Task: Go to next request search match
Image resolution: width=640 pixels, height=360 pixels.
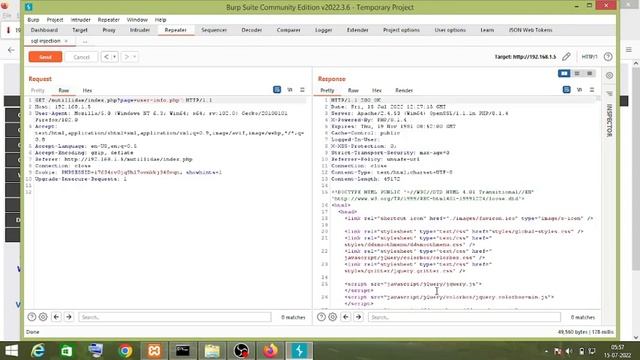Action: 69,317
